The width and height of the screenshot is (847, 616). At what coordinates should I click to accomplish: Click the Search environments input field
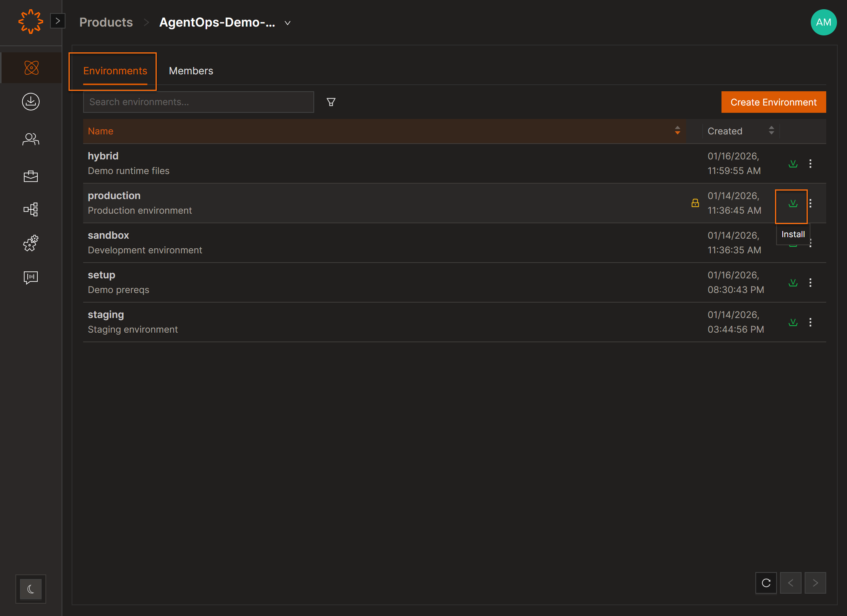pyautogui.click(x=198, y=102)
